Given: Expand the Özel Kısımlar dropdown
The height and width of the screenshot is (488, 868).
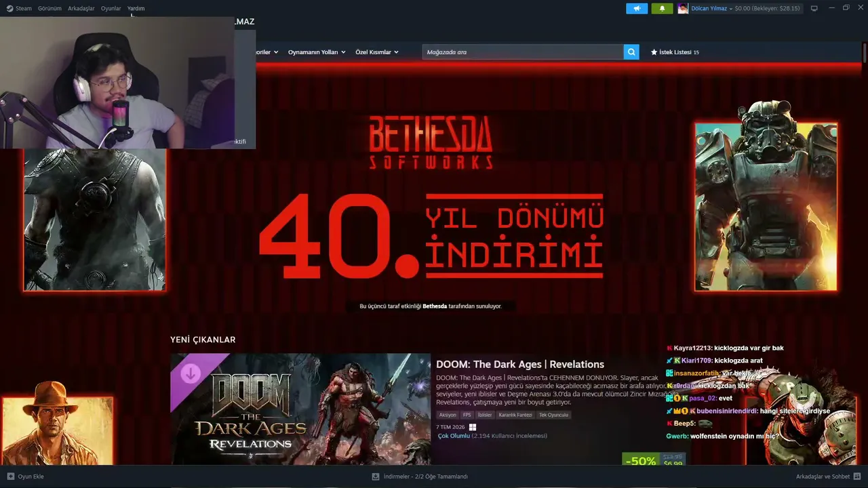Looking at the screenshot, I should coord(377,52).
